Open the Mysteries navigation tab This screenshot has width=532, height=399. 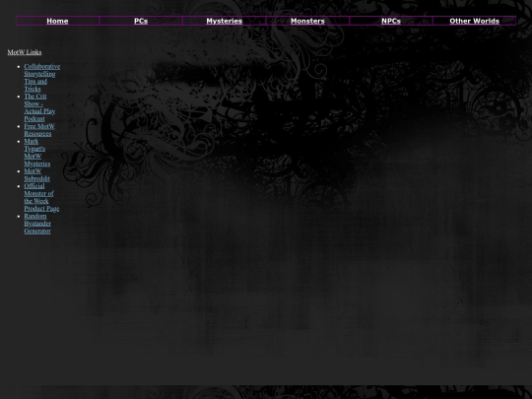(225, 21)
